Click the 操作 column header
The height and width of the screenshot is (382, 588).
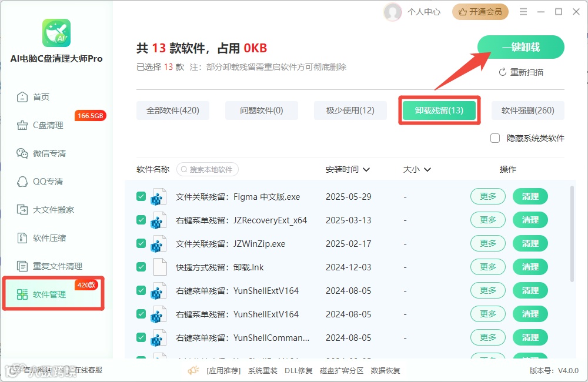(x=508, y=169)
